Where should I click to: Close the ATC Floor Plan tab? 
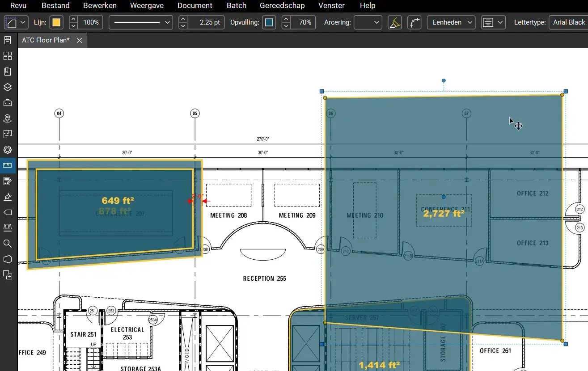tap(79, 40)
